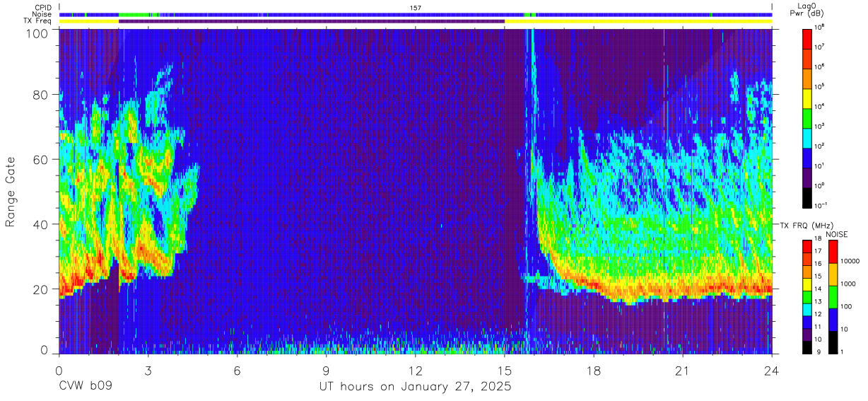Image resolution: width=868 pixels, height=401 pixels.
Task: Click the blue 10–100 NOISE colorbar segment
Action: click(x=833, y=319)
